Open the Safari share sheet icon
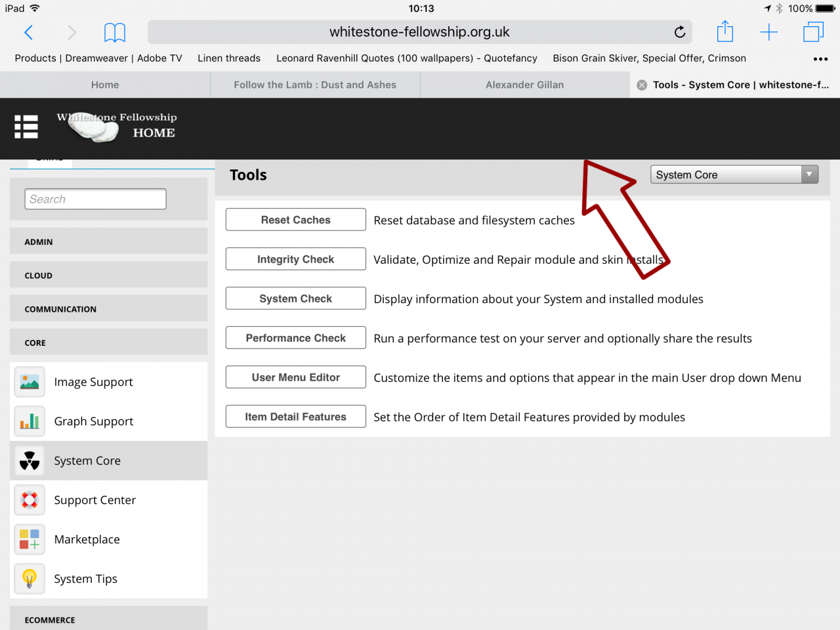Image resolution: width=840 pixels, height=630 pixels. pyautogui.click(x=725, y=31)
